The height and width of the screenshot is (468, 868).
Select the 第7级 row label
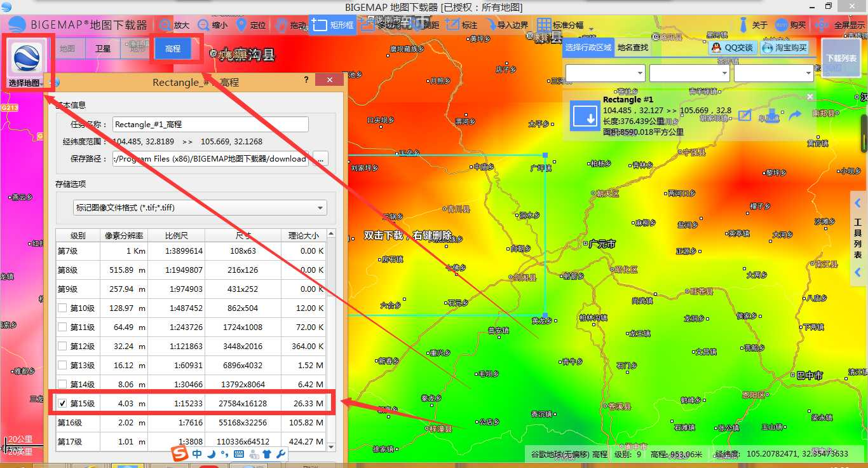coord(68,251)
